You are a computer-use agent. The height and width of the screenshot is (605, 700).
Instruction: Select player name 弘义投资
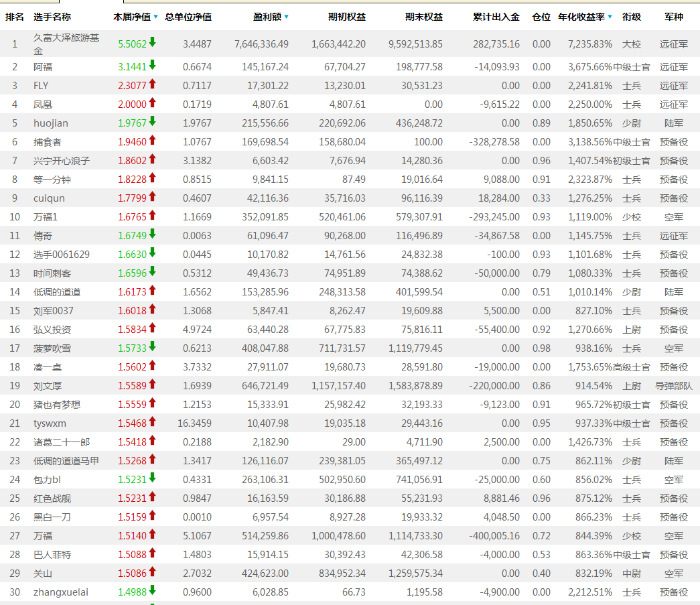click(x=52, y=330)
